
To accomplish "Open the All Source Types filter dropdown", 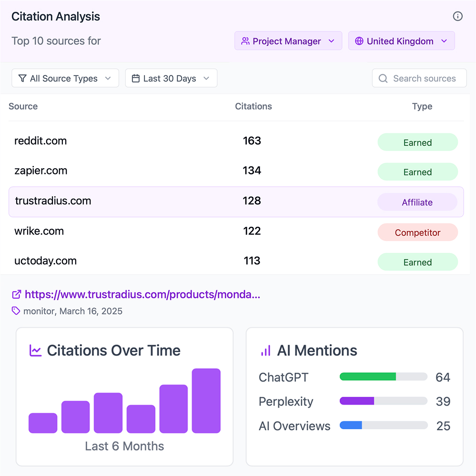I will point(65,79).
